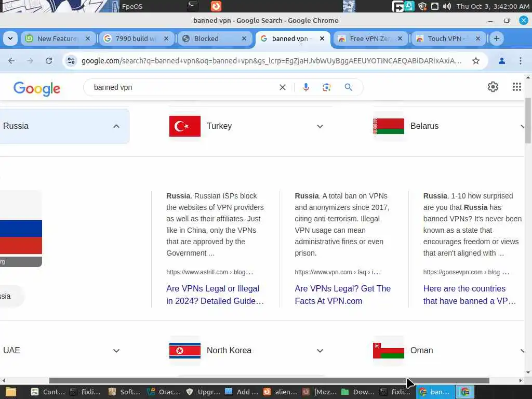532x399 pixels.
Task: Start voice search with microphone
Action: click(305, 87)
